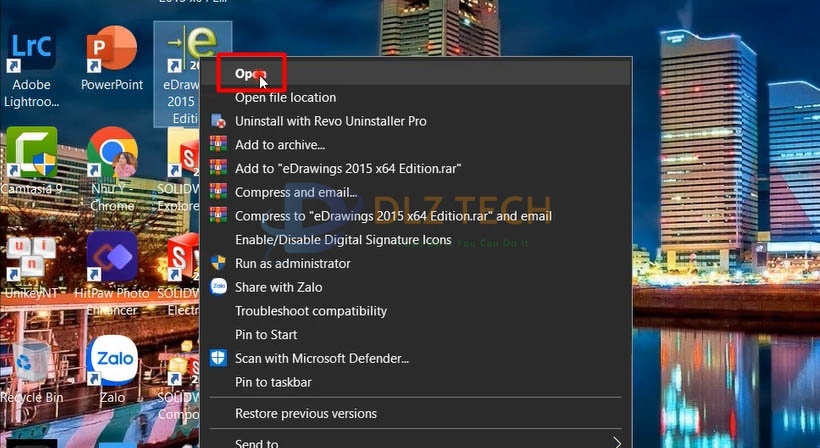Image resolution: width=820 pixels, height=448 pixels.
Task: Click Add to archive... option
Action: [x=279, y=145]
